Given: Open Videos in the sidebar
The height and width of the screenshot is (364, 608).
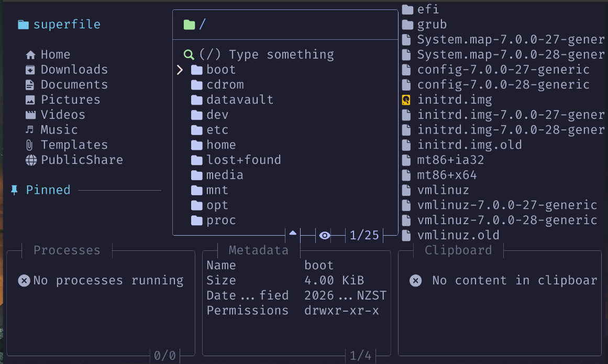Looking at the screenshot, I should pyautogui.click(x=63, y=115).
